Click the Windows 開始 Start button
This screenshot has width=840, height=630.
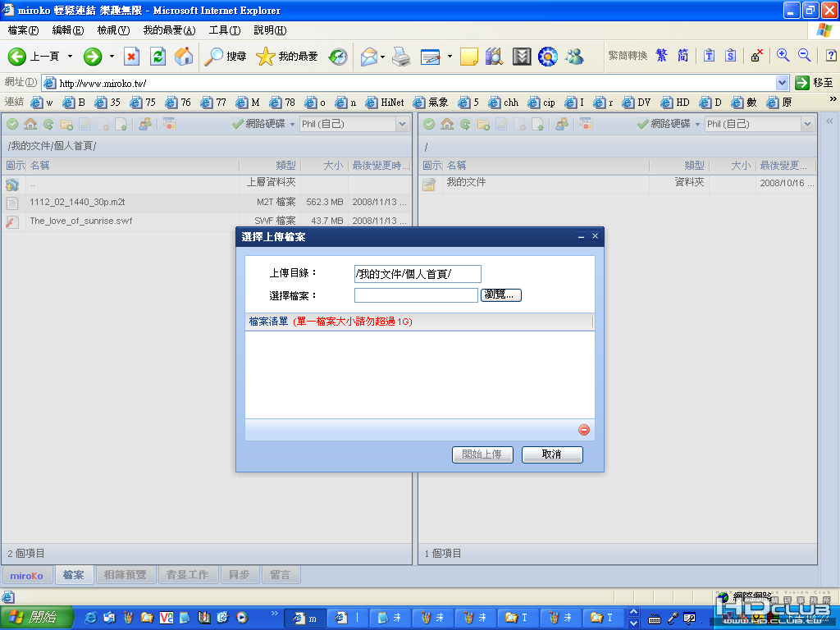(x=36, y=618)
